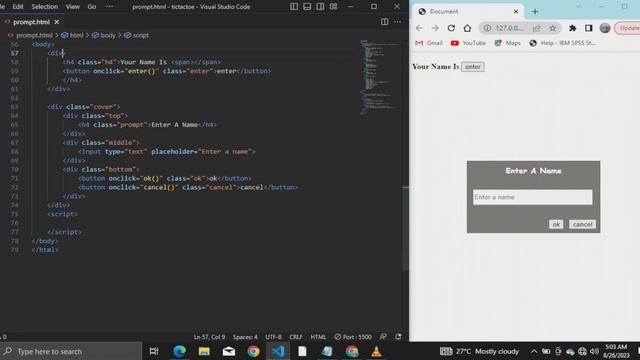Split the editor to the right
Image resolution: width=640 pixels, height=360 pixels.
384,22
